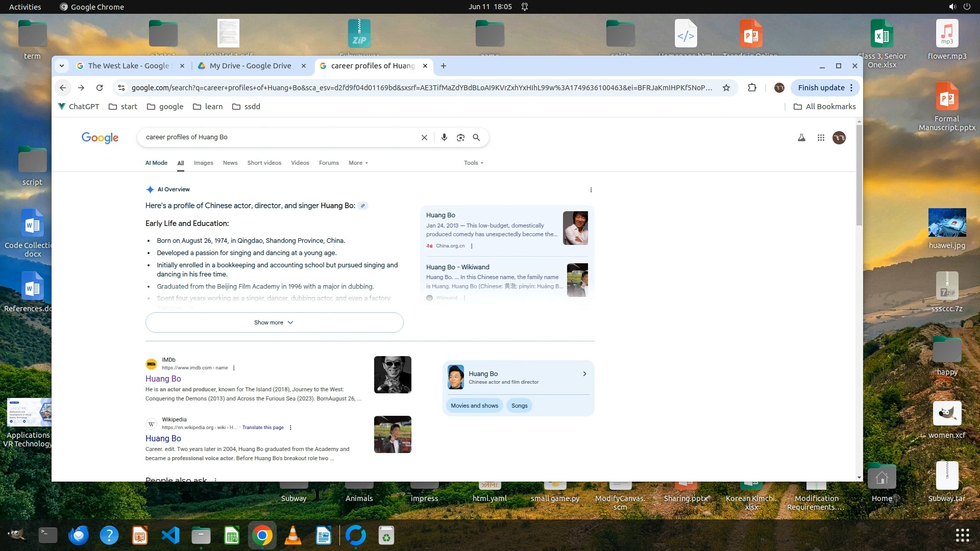The image size is (980, 551).
Task: Expand AI Overview with Show more
Action: click(x=274, y=322)
